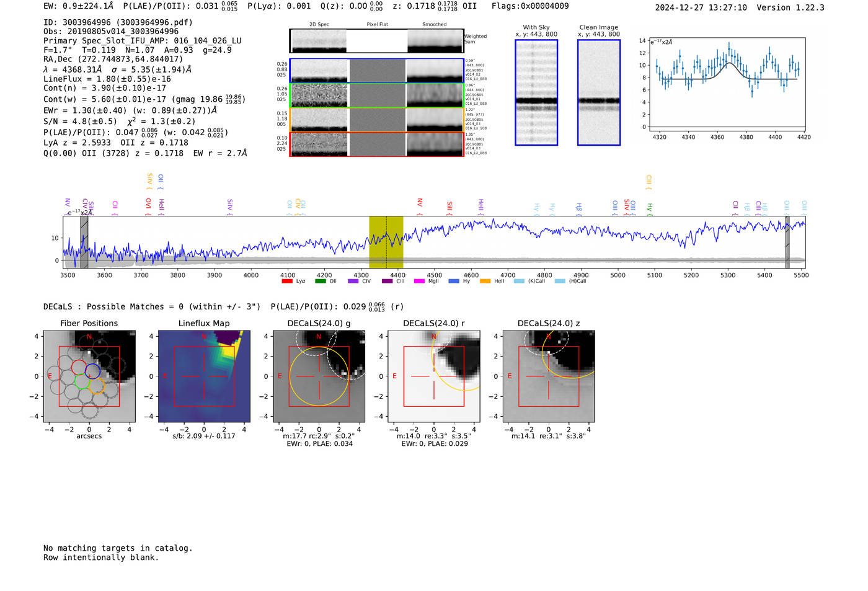Click the 'LineFlux = 1.80(±0.55)e-16' line
This screenshot has height=591, width=868.
107,79
